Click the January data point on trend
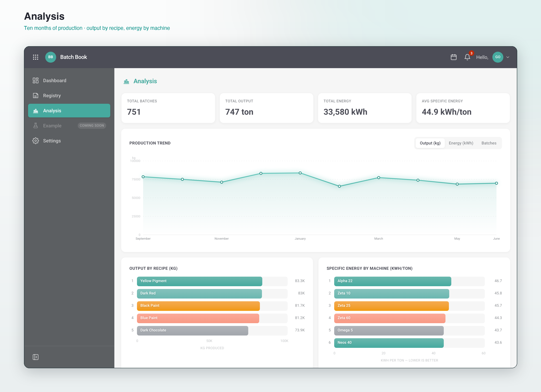541x392 pixels. [x=300, y=173]
